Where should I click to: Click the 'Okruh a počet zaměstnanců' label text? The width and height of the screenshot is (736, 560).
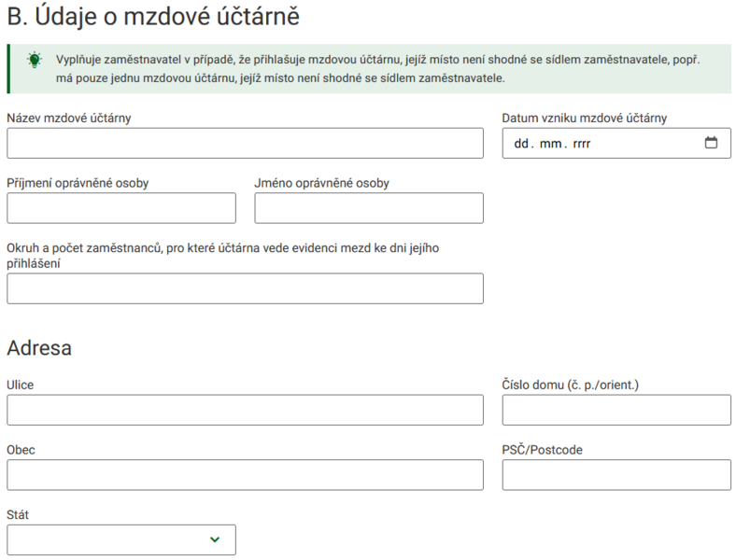pyautogui.click(x=222, y=256)
